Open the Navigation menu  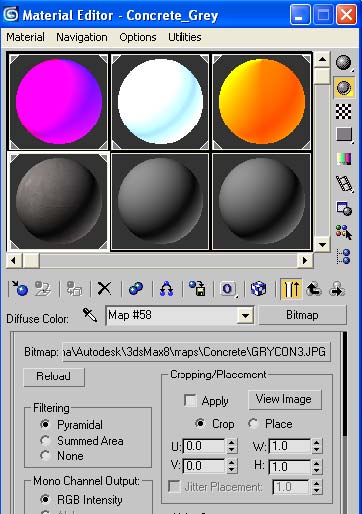[x=82, y=37]
